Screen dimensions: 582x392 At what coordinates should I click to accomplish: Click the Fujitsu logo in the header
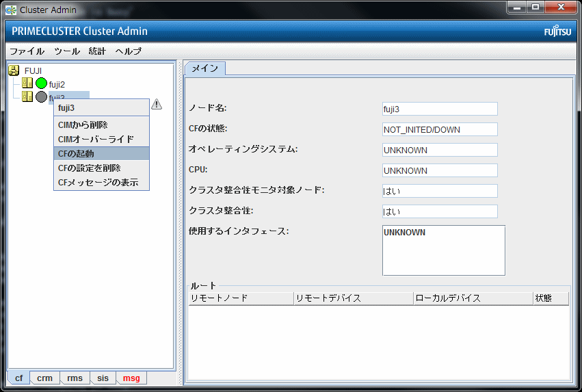click(557, 31)
